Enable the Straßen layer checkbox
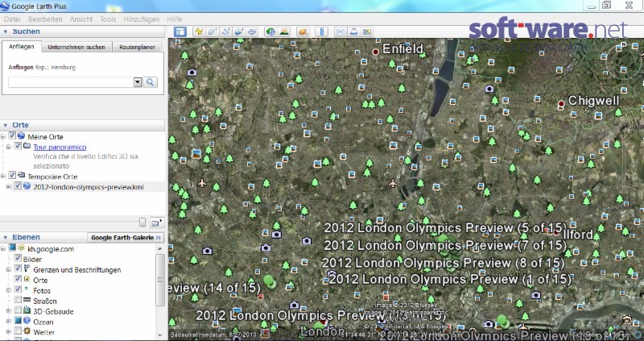 coord(18,300)
